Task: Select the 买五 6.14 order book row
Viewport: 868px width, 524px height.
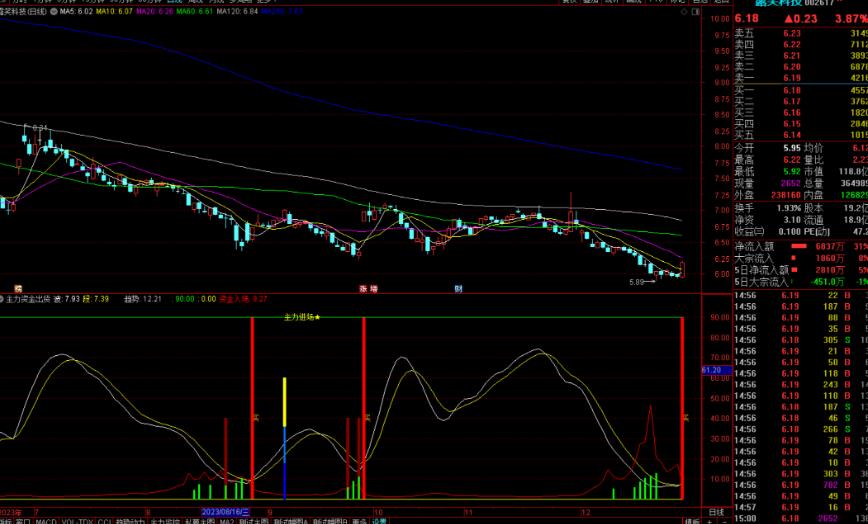Action: (800, 134)
